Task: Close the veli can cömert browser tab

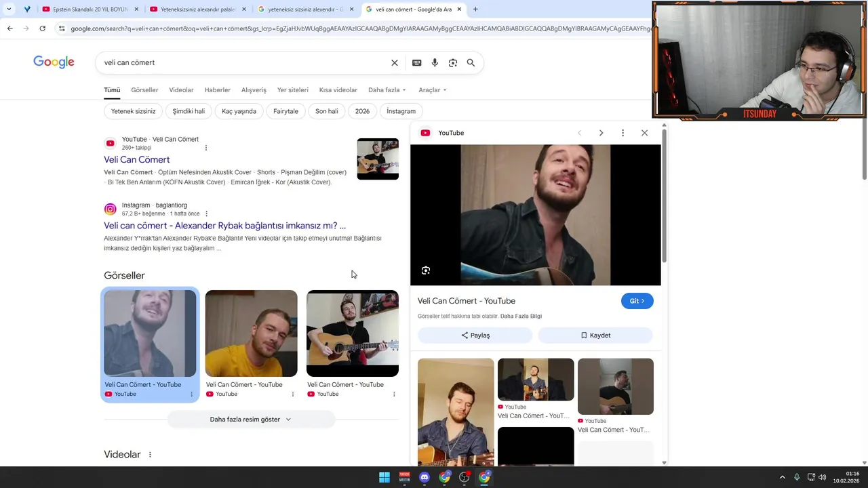Action: [459, 9]
